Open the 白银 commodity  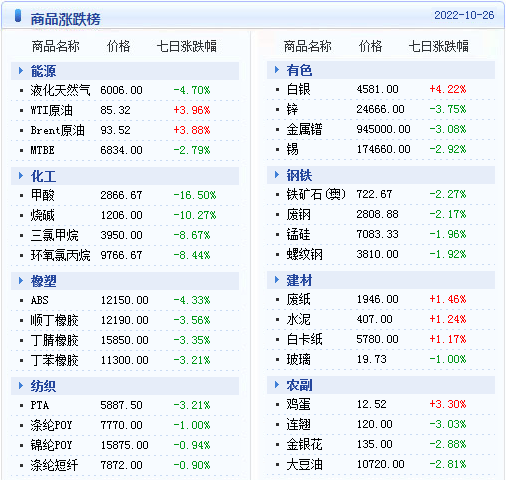(x=298, y=89)
